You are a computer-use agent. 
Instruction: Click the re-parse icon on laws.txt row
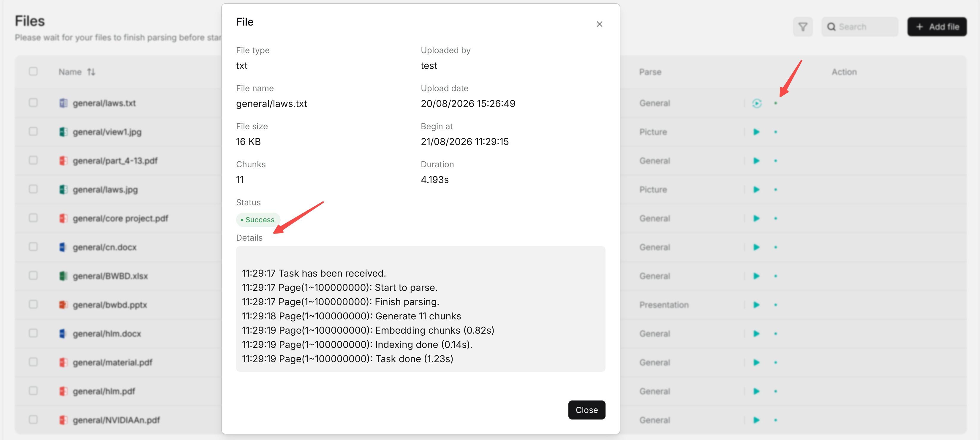point(756,103)
